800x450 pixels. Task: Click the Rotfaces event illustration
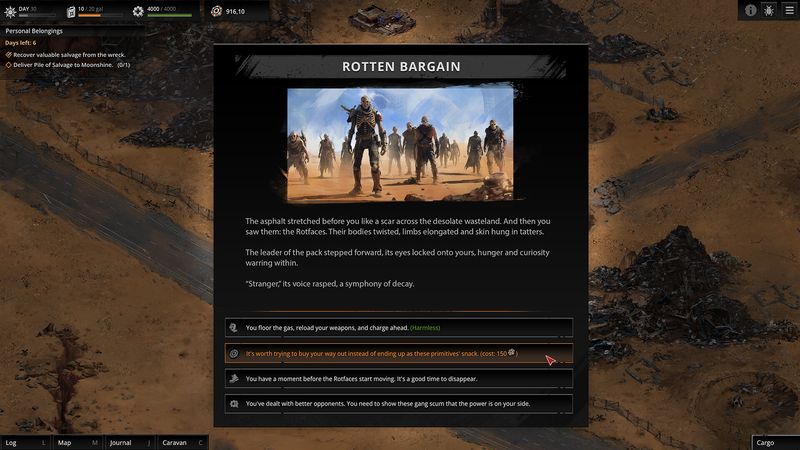(400, 144)
